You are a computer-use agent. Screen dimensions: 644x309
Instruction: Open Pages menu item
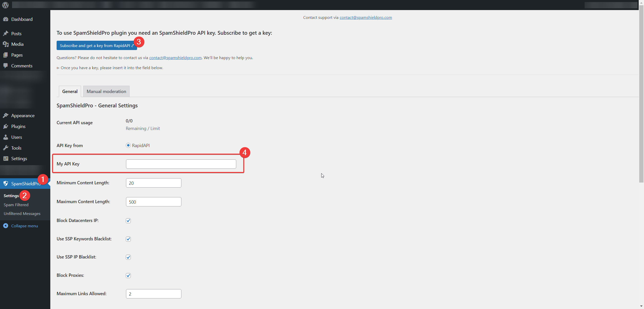(25, 55)
